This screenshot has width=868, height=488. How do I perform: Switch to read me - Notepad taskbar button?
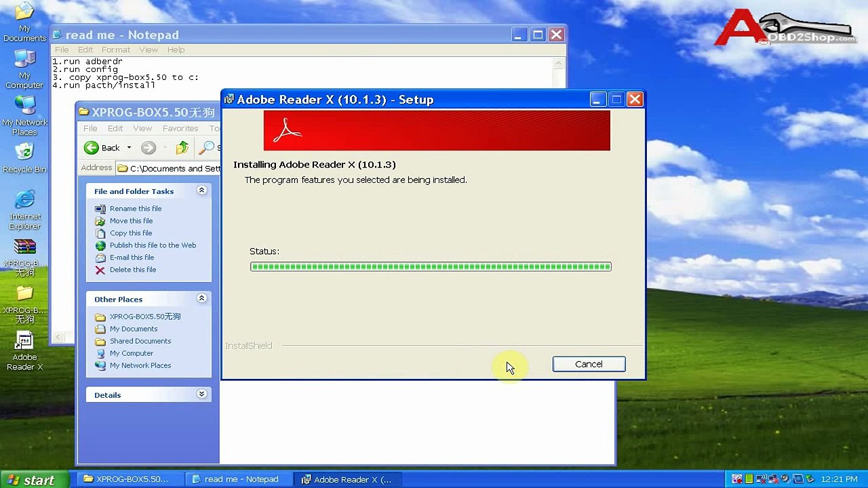click(x=239, y=479)
